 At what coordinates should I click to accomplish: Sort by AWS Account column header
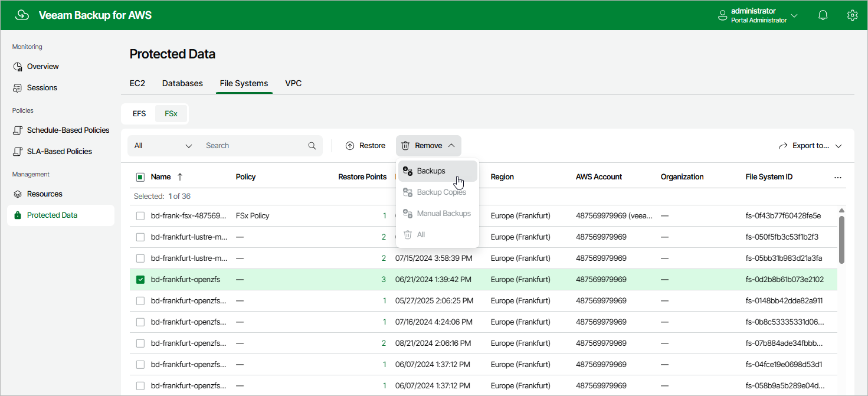pyautogui.click(x=599, y=177)
